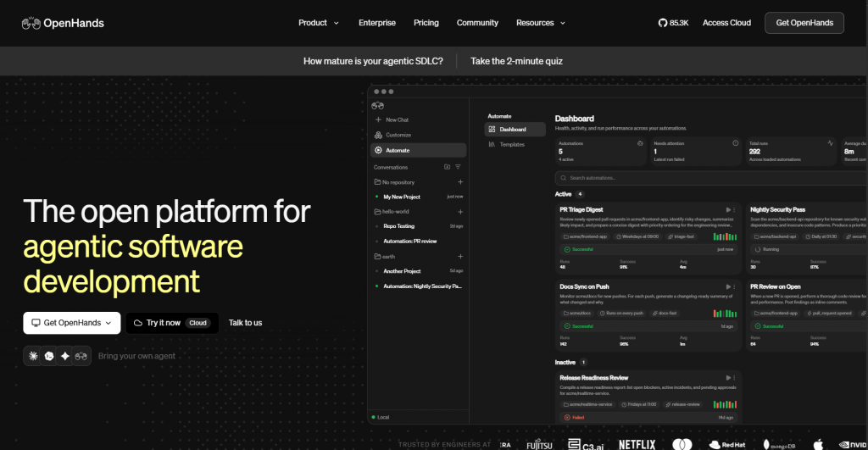The height and width of the screenshot is (450, 868).
Task: Click the C3.ai logo in the trusted-by strip
Action: pyautogui.click(x=586, y=445)
